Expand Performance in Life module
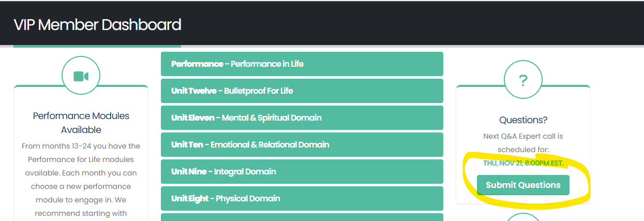The height and width of the screenshot is (221, 644). click(x=302, y=64)
